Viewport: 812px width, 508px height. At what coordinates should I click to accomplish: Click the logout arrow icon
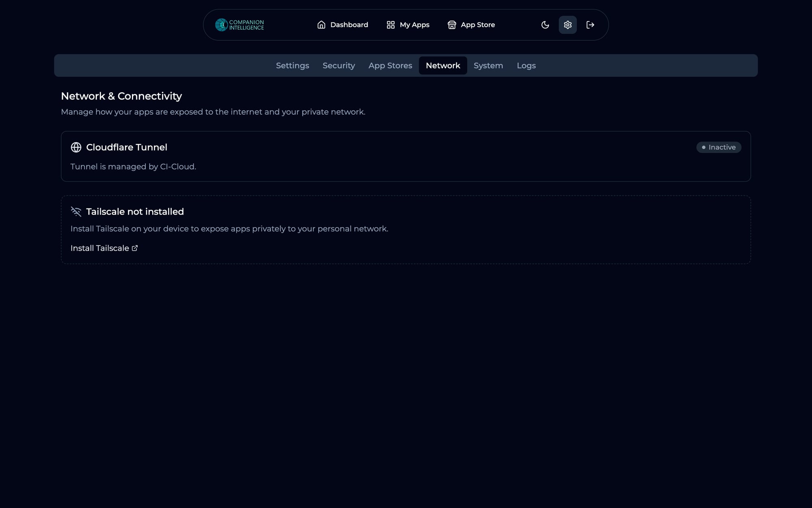tap(590, 25)
